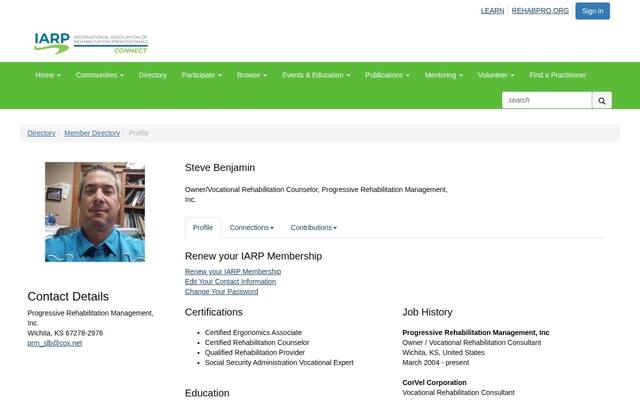Click the March 2004 - present text
This screenshot has height=400, width=640.
436,362
